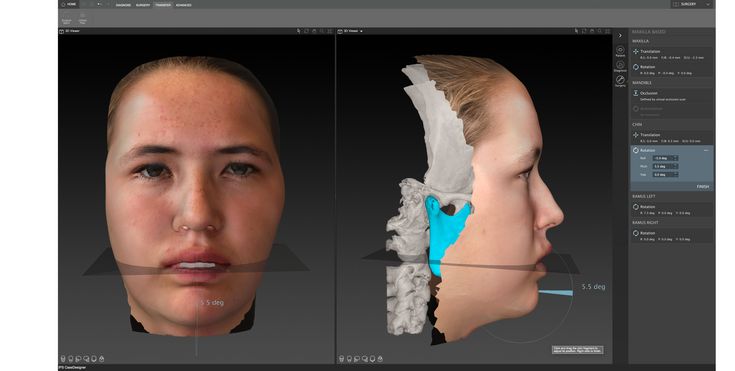Select Ramus Left Rotation
Screen dimensions: 735x371
[x=672, y=209]
